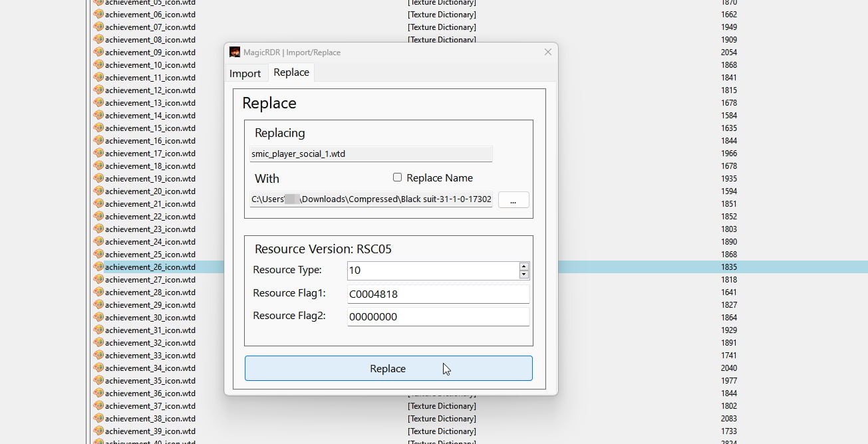Screen dimensions: 868x444
Task: Click the Resource Flag2 input field
Action: tap(438, 316)
